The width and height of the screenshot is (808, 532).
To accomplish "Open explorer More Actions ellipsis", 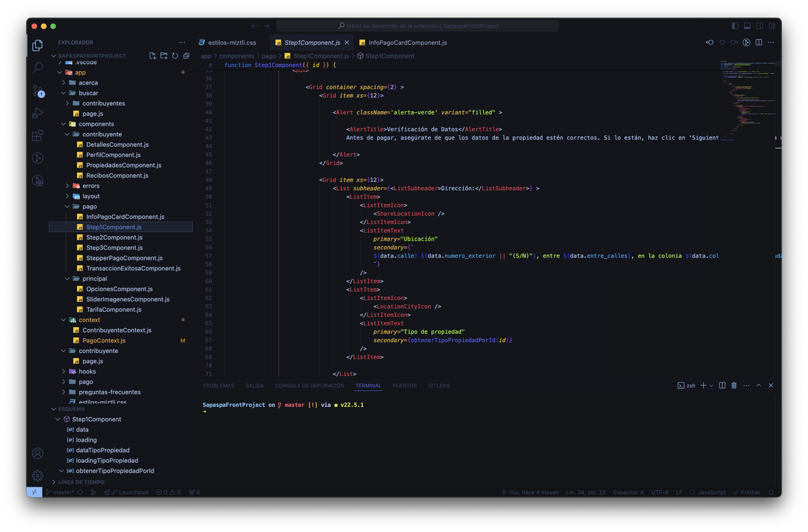I will 182,43.
